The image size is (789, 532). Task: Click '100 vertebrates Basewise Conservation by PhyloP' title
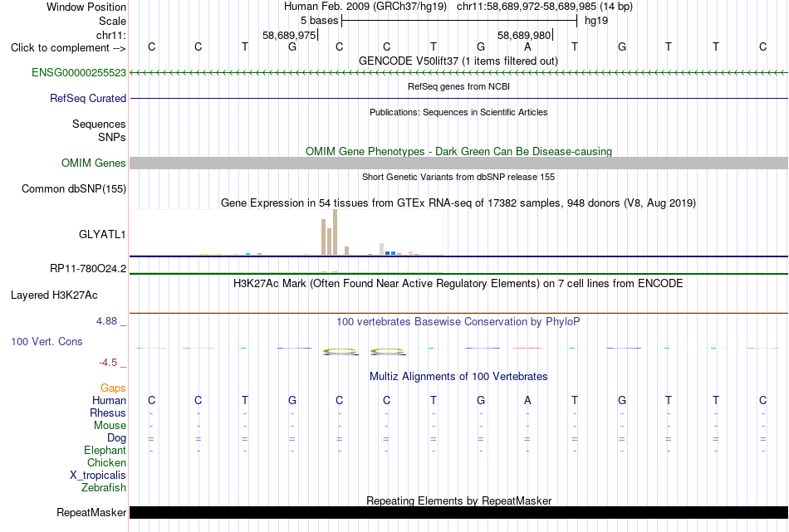[x=458, y=322]
